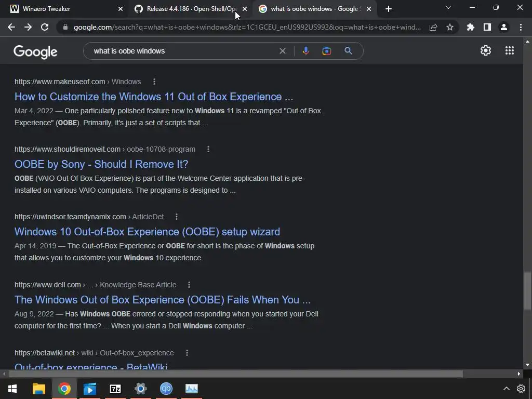This screenshot has width=532, height=399.
Task: Open the 'Out-of-box experience - BetaWiki' result
Action: (x=91, y=366)
